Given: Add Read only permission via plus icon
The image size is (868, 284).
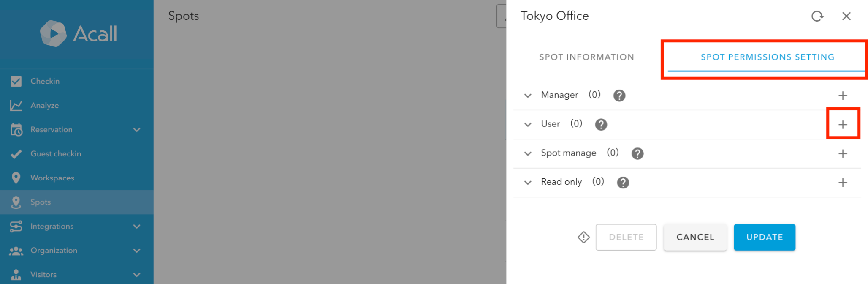Looking at the screenshot, I should tap(843, 183).
